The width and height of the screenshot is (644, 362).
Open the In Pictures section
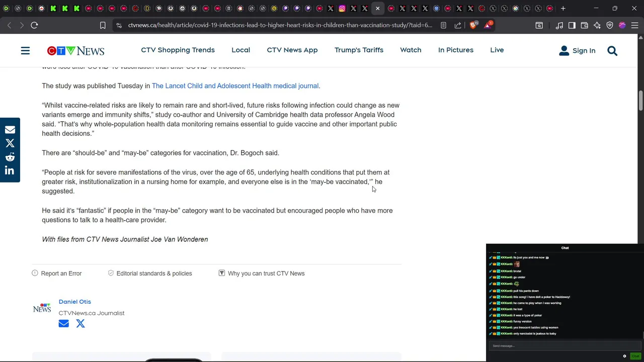click(x=456, y=50)
